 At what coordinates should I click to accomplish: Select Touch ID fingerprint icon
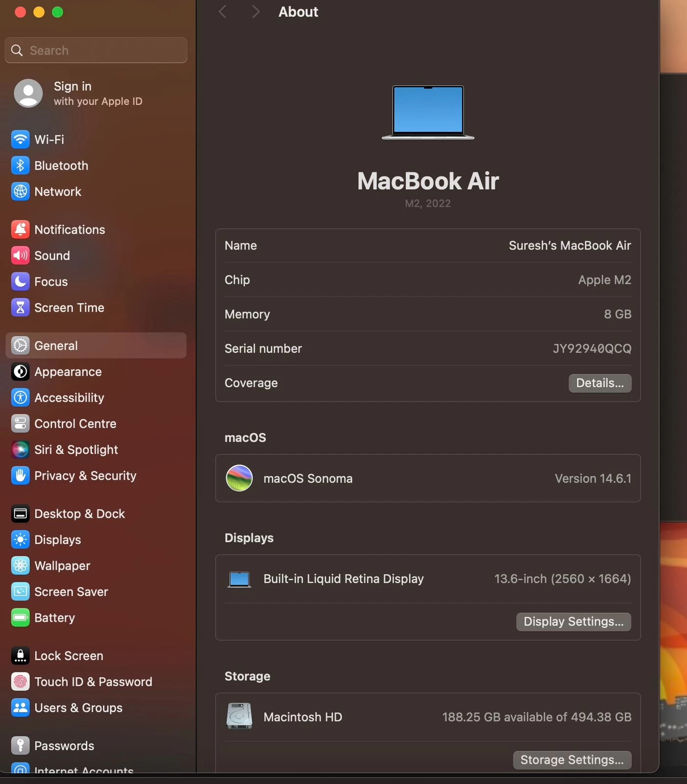(x=20, y=682)
